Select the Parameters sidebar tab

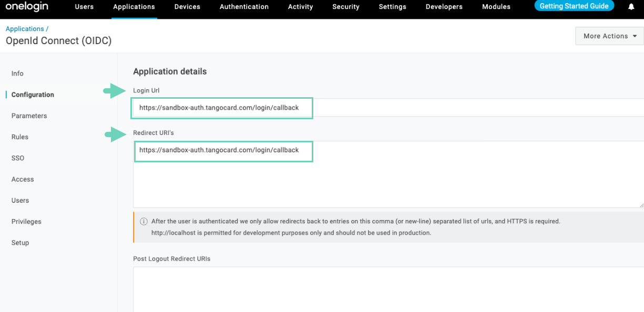point(29,116)
